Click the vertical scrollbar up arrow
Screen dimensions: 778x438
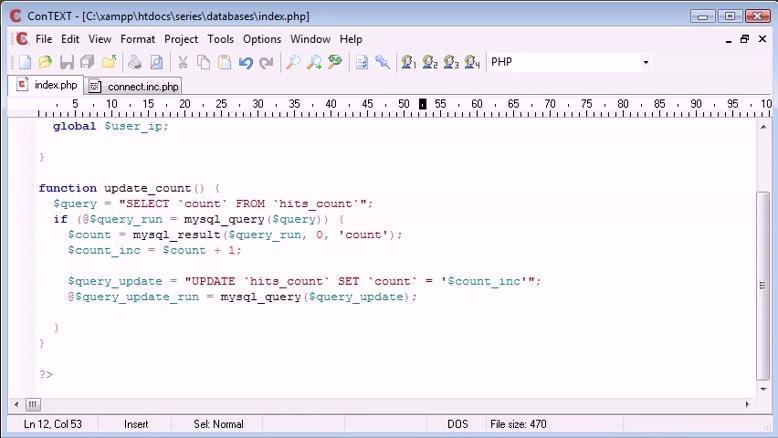point(763,127)
